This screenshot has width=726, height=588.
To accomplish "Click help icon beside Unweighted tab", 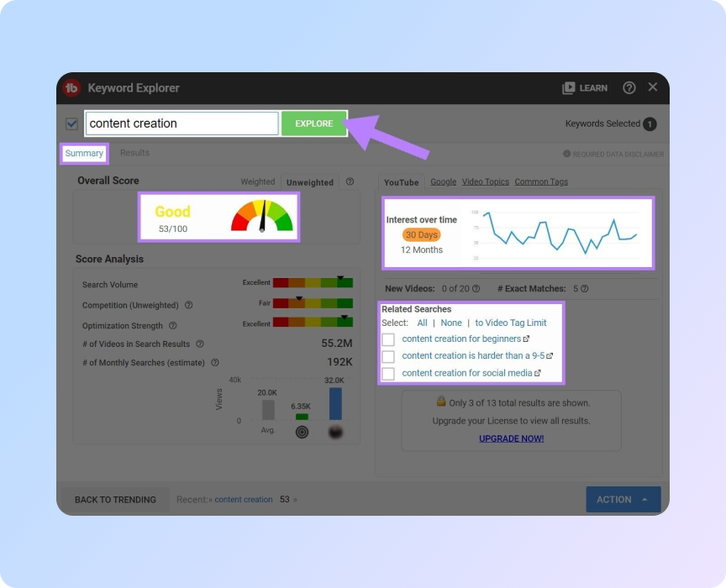I will click(x=350, y=181).
